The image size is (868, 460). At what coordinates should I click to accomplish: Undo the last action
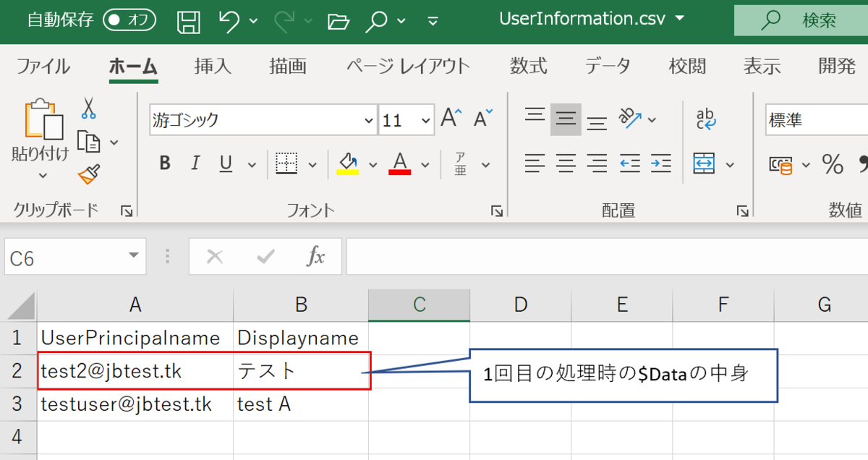pyautogui.click(x=229, y=21)
